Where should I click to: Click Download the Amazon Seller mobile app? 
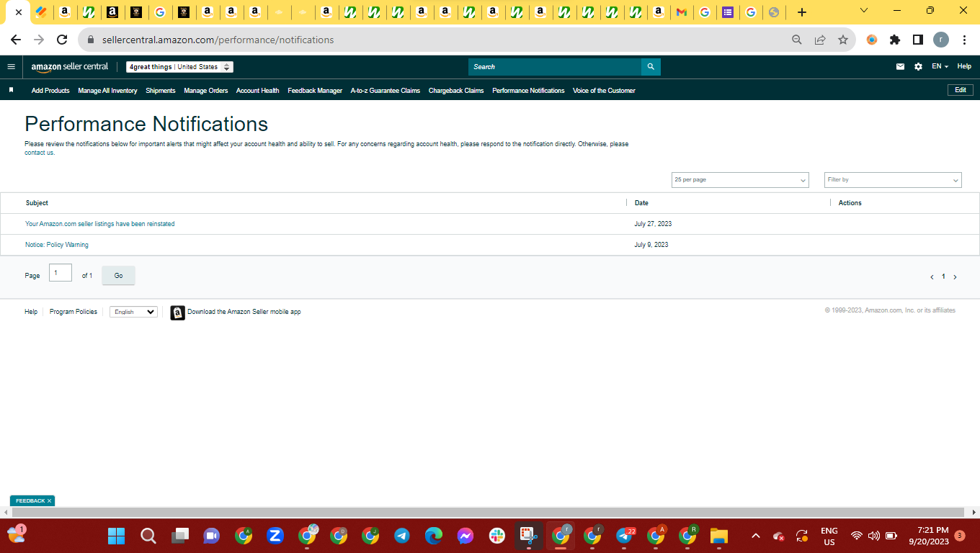[x=244, y=312]
